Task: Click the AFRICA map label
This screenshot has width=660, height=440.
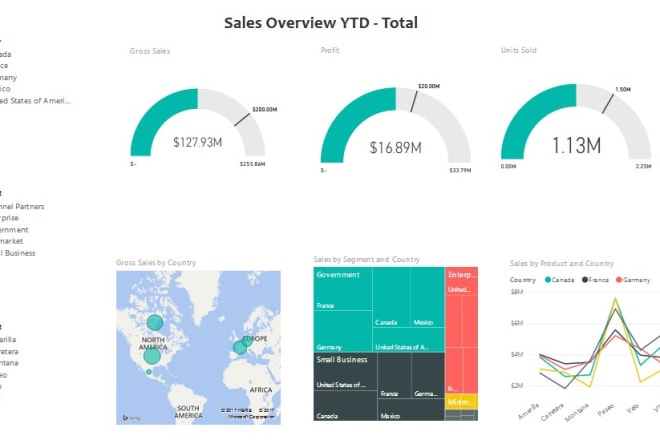Action: click(261, 390)
